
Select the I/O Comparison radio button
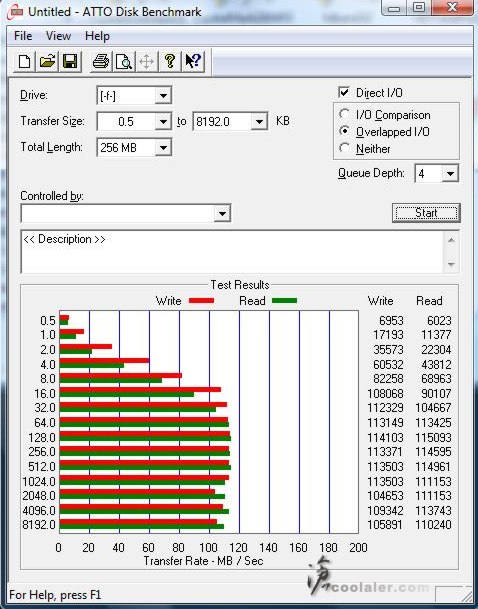[x=344, y=114]
